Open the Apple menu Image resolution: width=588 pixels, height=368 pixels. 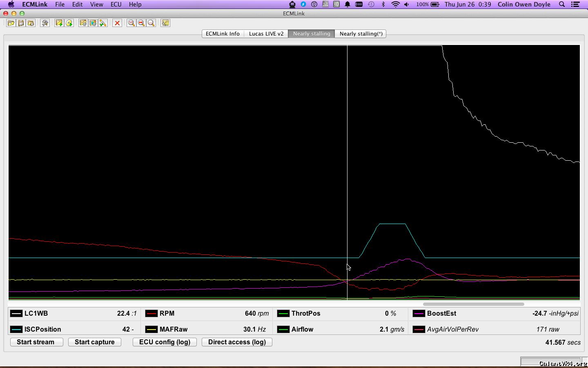click(x=11, y=4)
